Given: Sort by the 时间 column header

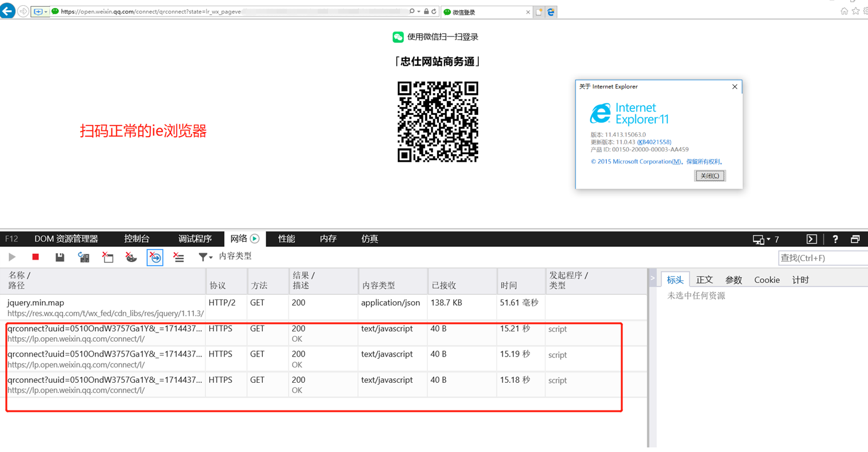Looking at the screenshot, I should (x=521, y=281).
